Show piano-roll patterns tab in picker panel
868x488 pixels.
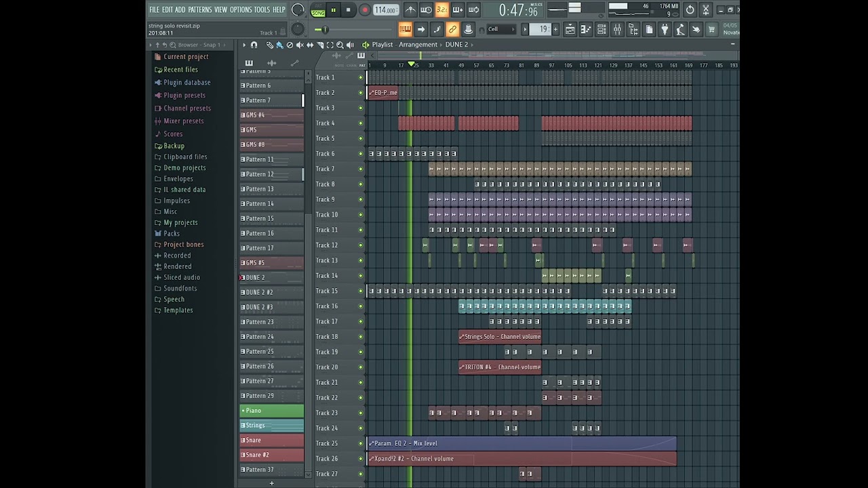[249, 63]
